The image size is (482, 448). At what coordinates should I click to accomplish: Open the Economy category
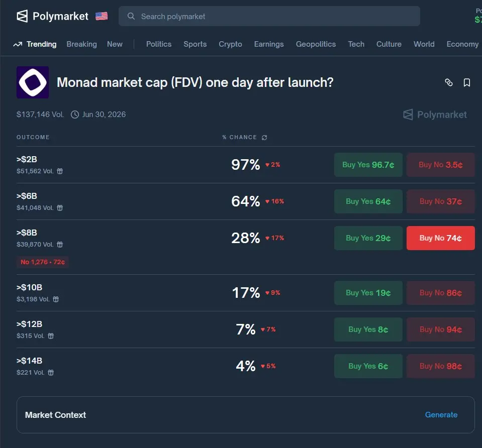[462, 44]
